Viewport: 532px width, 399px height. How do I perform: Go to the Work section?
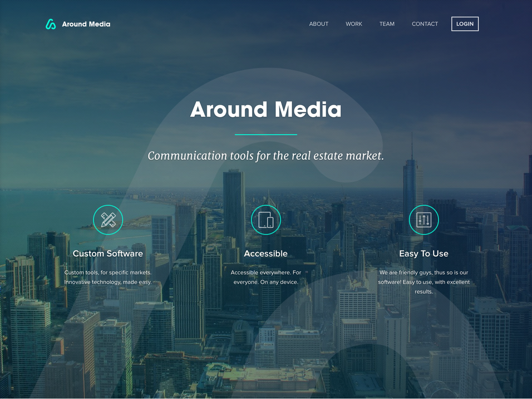pyautogui.click(x=354, y=24)
